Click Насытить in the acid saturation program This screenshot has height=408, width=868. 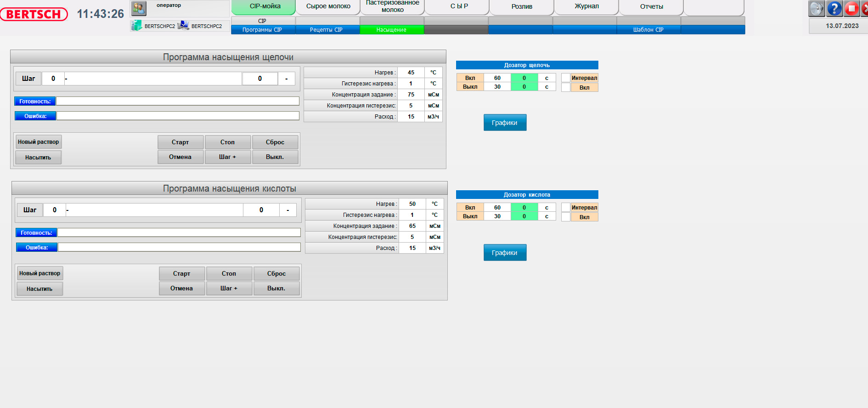(x=39, y=289)
